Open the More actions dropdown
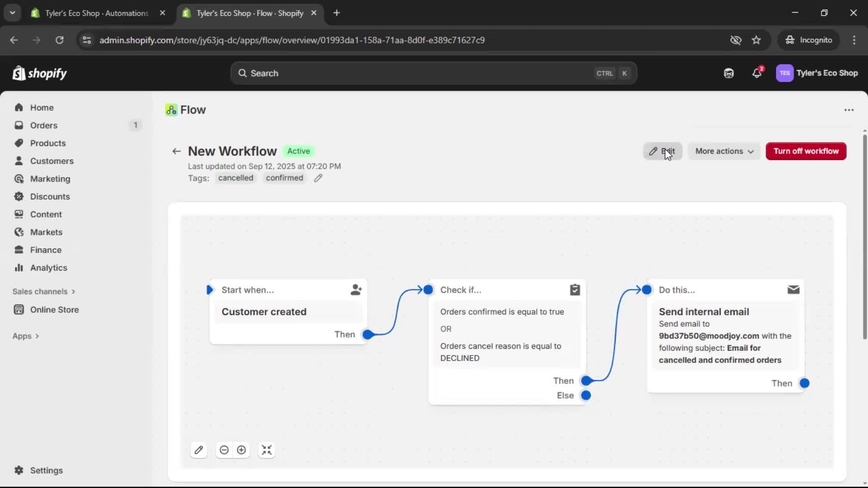The height and width of the screenshot is (488, 868). coord(724,151)
